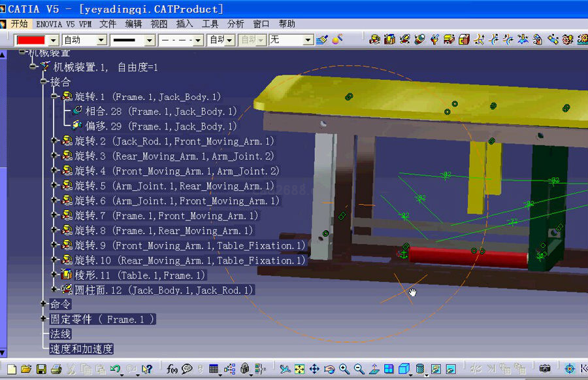This screenshot has width=588, height=380.
Task: Select 棱形.11 (Table.1,Frame.1) in tree
Action: [x=140, y=275]
